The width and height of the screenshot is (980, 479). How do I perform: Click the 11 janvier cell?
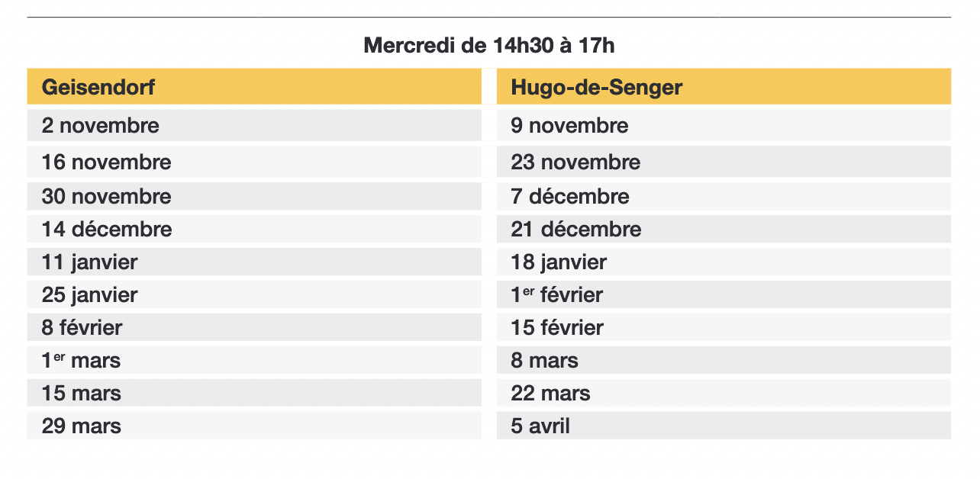254,262
